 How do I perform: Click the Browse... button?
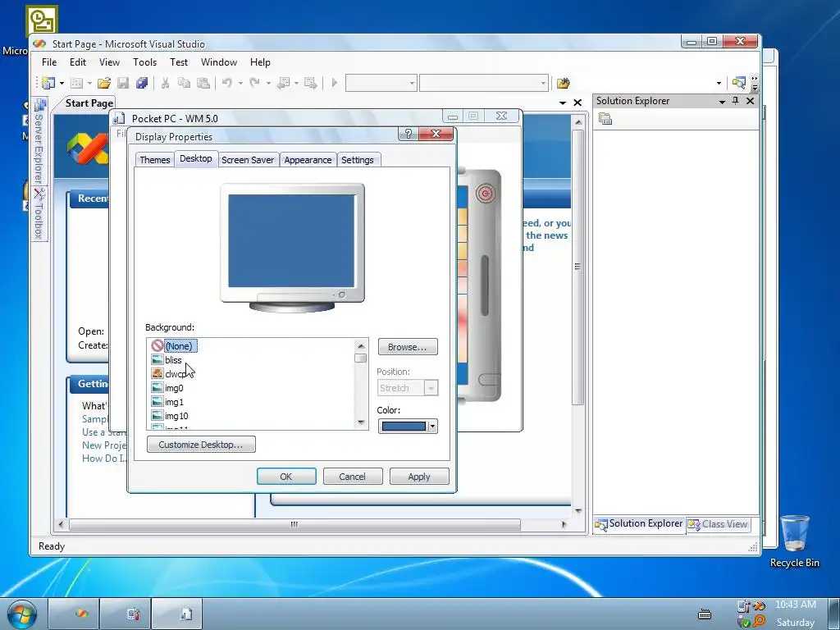408,347
